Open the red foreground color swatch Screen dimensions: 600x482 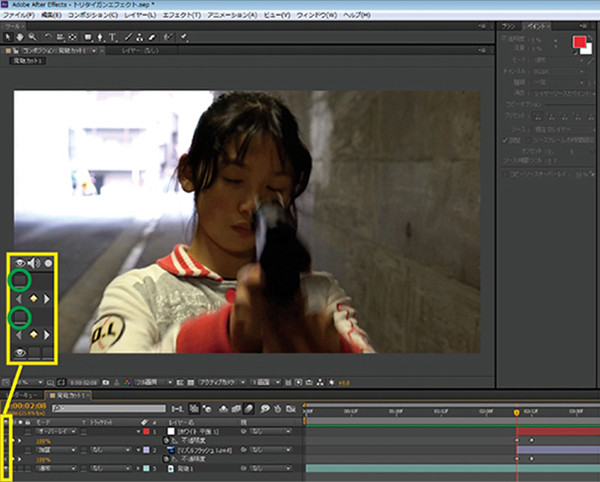click(579, 42)
